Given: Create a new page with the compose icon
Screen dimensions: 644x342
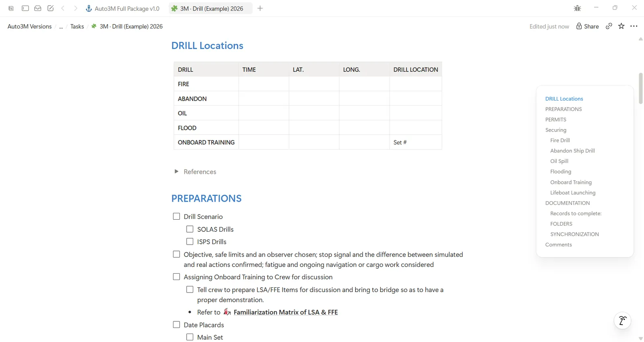Looking at the screenshot, I should [50, 8].
